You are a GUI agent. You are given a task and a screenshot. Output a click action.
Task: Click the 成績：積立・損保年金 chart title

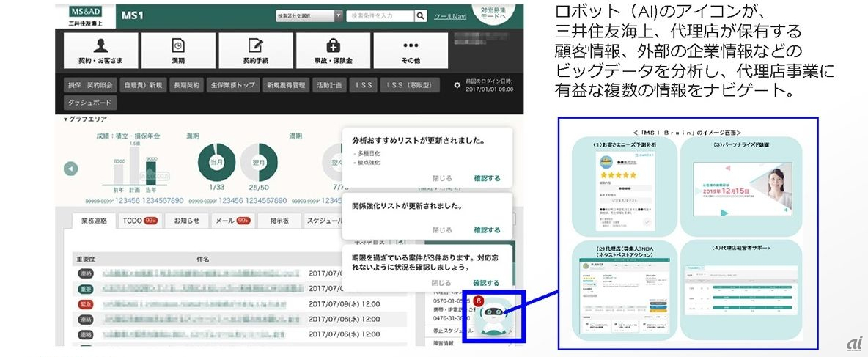pos(128,136)
